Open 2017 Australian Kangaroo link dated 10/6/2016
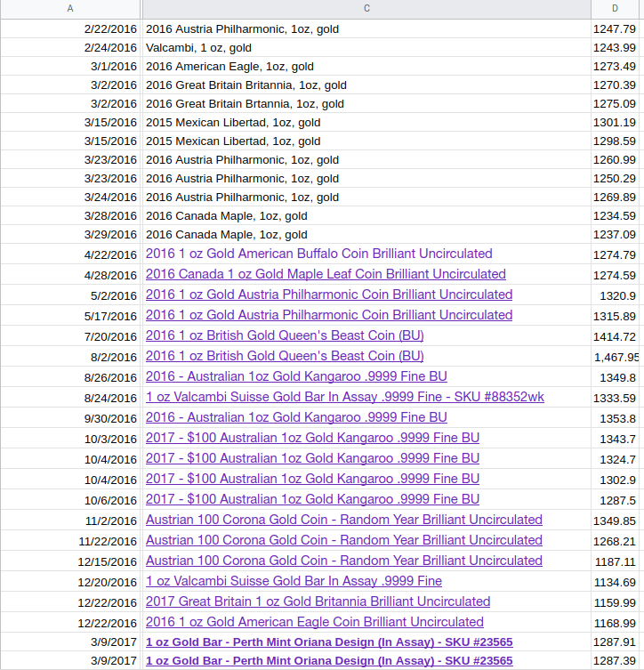The width and height of the screenshot is (644, 670). (x=312, y=500)
